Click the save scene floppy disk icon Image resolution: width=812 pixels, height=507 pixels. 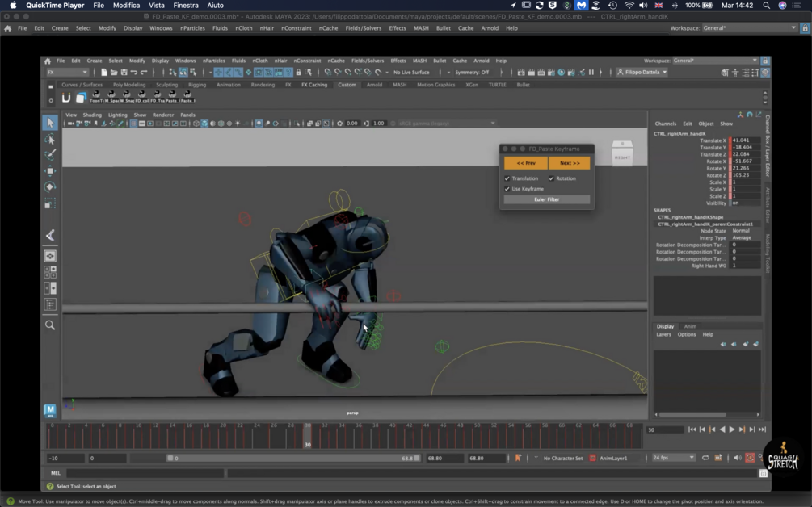pyautogui.click(x=124, y=73)
